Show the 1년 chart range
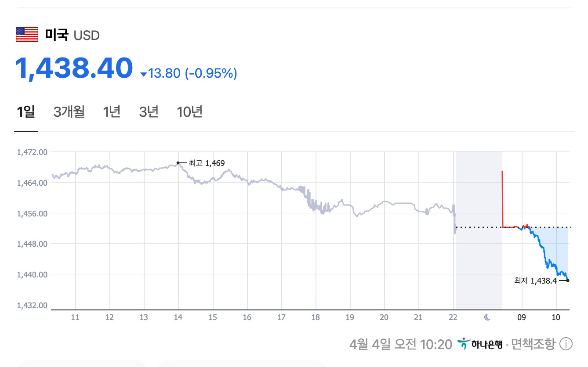Viewport: 588px width, 367px height. [x=112, y=112]
